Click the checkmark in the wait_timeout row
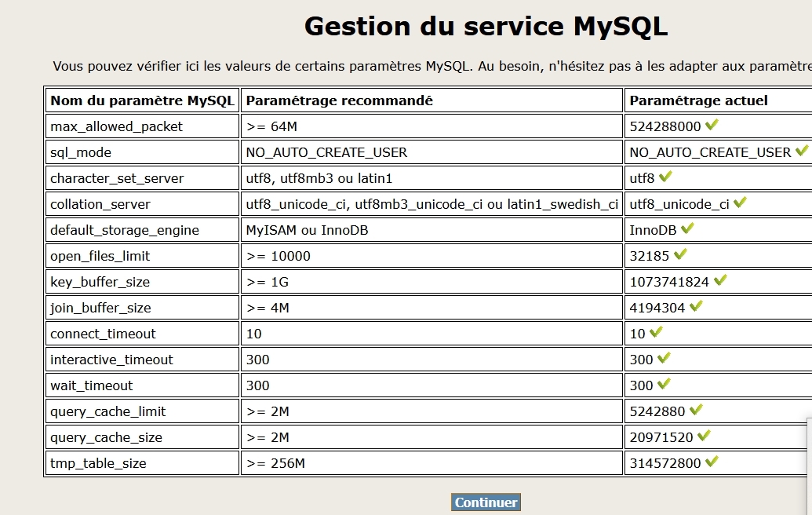Image resolution: width=812 pixels, height=515 pixels. 664,384
